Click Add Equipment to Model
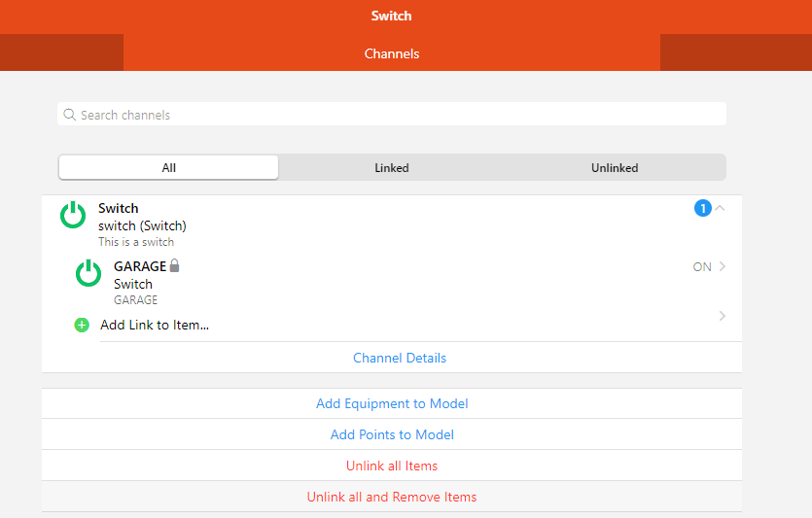 (x=392, y=403)
